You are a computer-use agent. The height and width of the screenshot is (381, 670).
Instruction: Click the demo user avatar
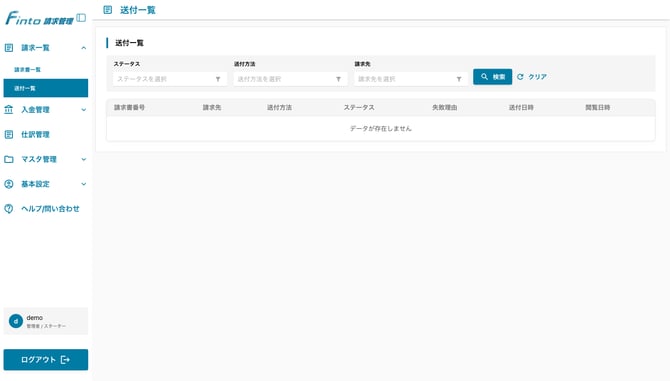point(16,321)
